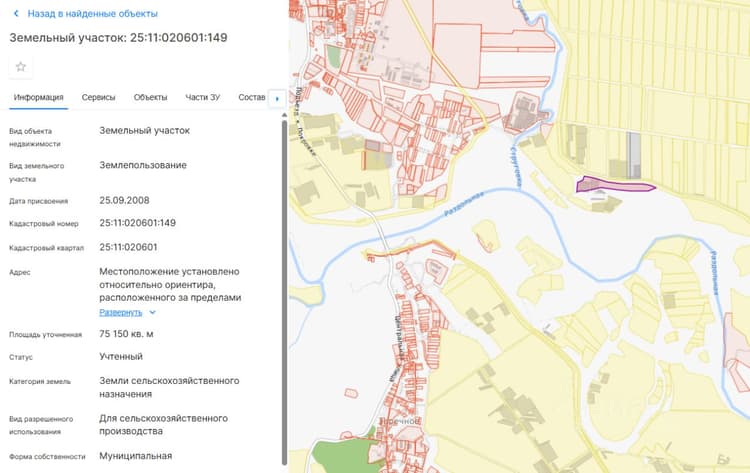Click the gray building parcel above the purple parcel
Screen dimensions: 750x473
pos(634,155)
